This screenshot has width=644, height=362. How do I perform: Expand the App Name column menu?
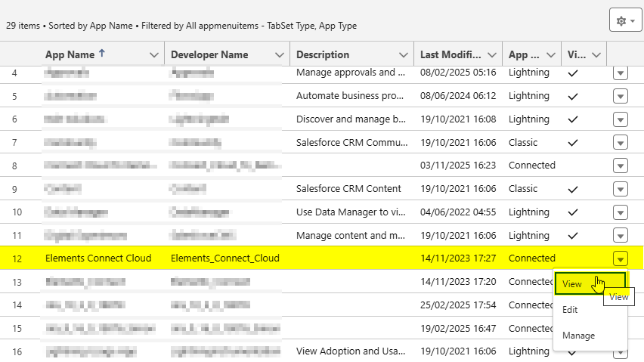(154, 55)
